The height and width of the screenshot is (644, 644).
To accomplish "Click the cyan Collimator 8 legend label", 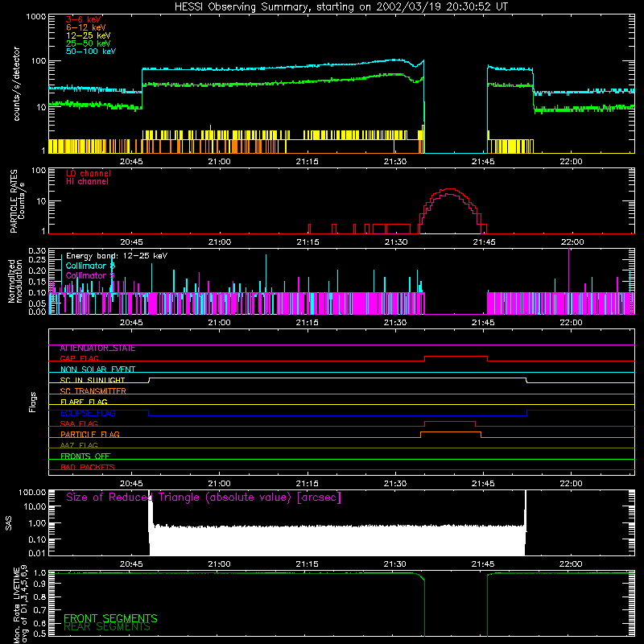I will pos(90,266).
